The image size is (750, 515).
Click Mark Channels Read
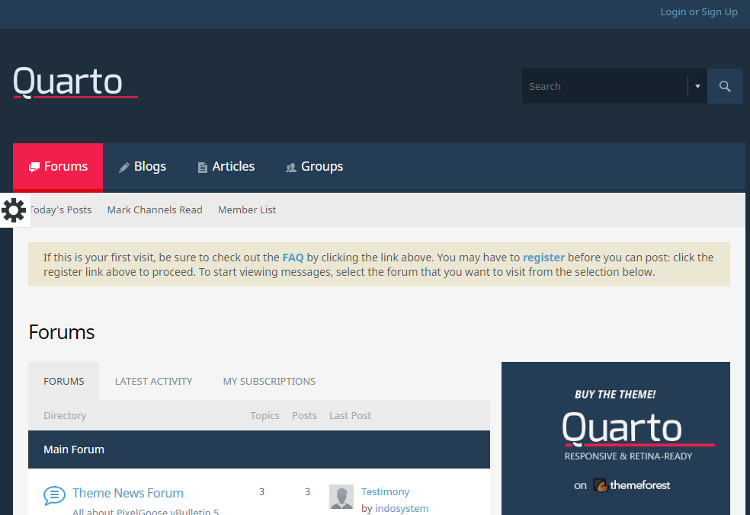click(x=154, y=210)
